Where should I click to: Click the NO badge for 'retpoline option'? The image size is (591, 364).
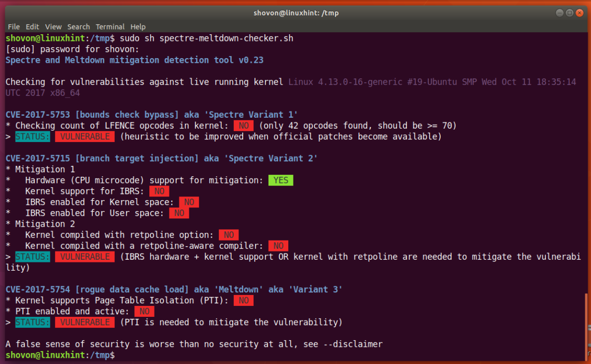[229, 235]
